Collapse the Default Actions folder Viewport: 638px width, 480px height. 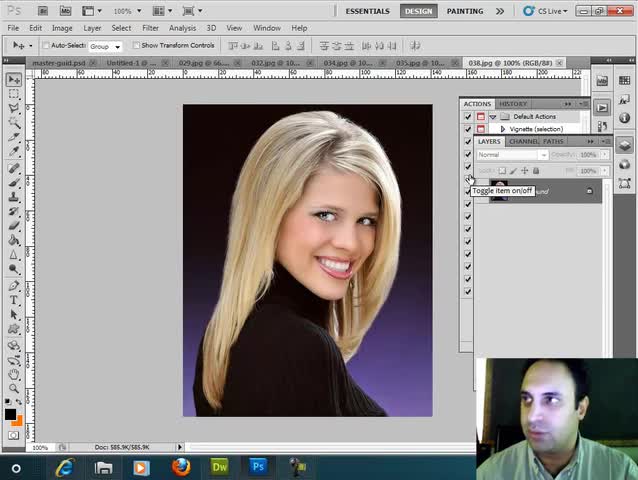pos(493,117)
